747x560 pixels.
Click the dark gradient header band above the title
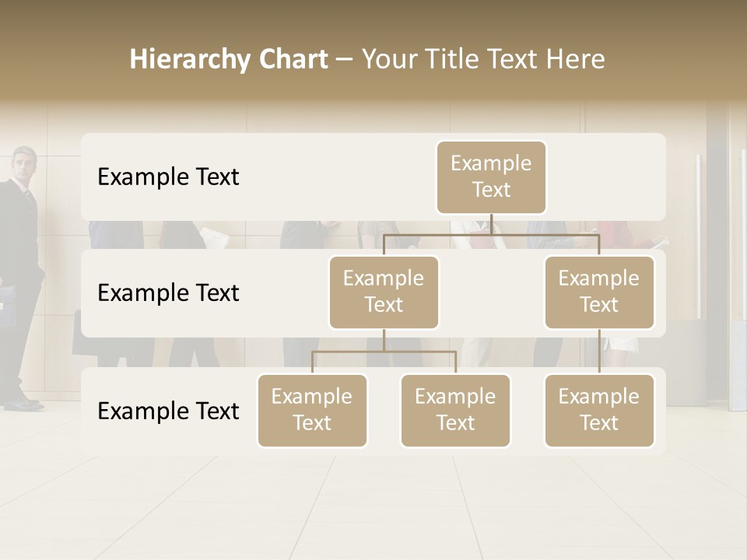[x=373, y=17]
